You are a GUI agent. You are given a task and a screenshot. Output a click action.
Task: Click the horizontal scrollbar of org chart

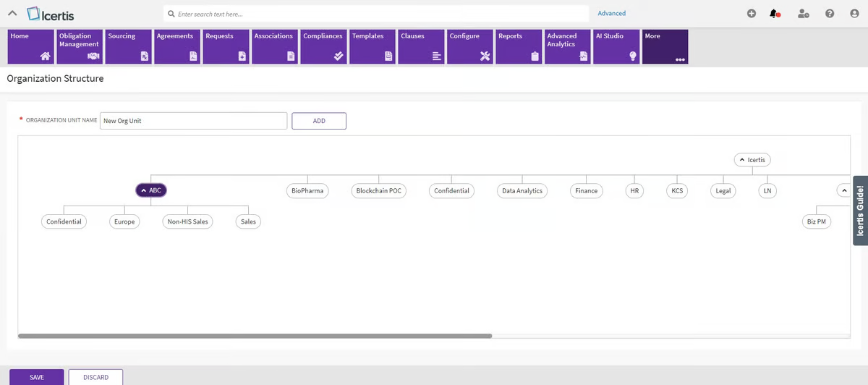pos(255,336)
